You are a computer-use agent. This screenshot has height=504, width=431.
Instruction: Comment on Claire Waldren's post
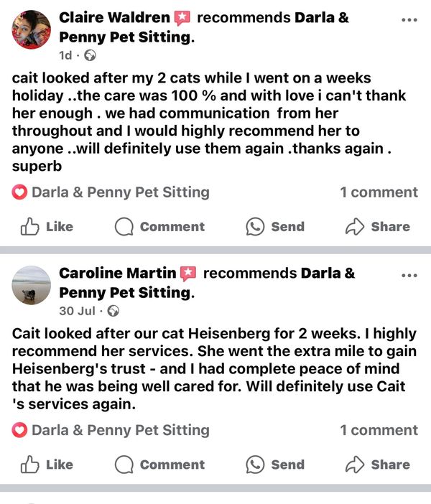coord(160,227)
